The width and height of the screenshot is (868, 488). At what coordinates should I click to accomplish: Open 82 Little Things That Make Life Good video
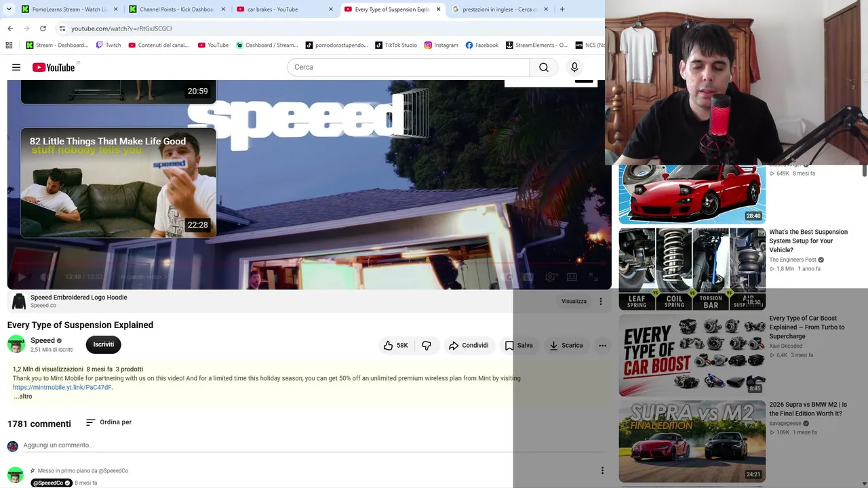(x=118, y=183)
